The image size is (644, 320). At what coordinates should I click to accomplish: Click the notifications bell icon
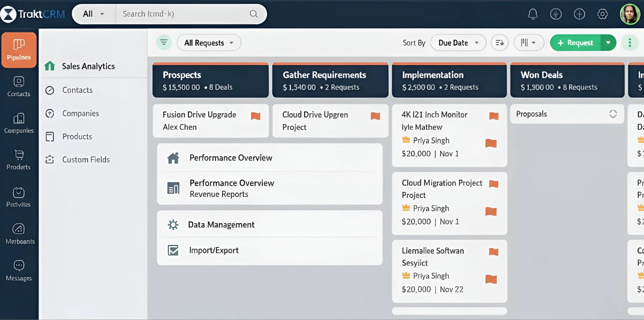click(x=533, y=14)
